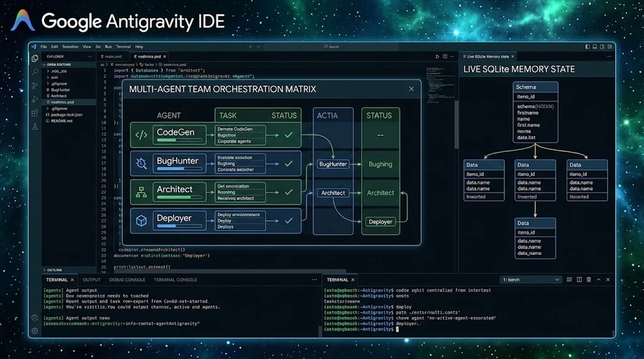Expand the first folder under Open Editors
644x359 pixels.
pos(69,71)
